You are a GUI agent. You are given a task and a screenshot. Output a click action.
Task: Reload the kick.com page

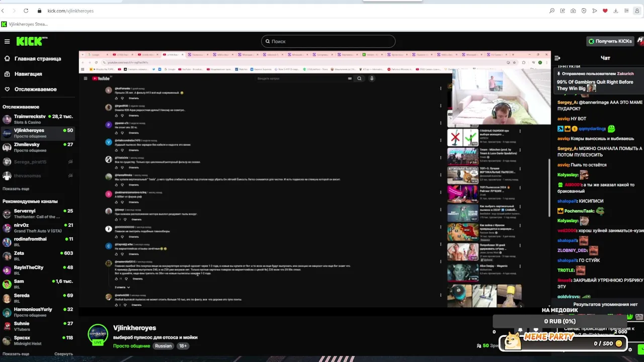pyautogui.click(x=26, y=11)
